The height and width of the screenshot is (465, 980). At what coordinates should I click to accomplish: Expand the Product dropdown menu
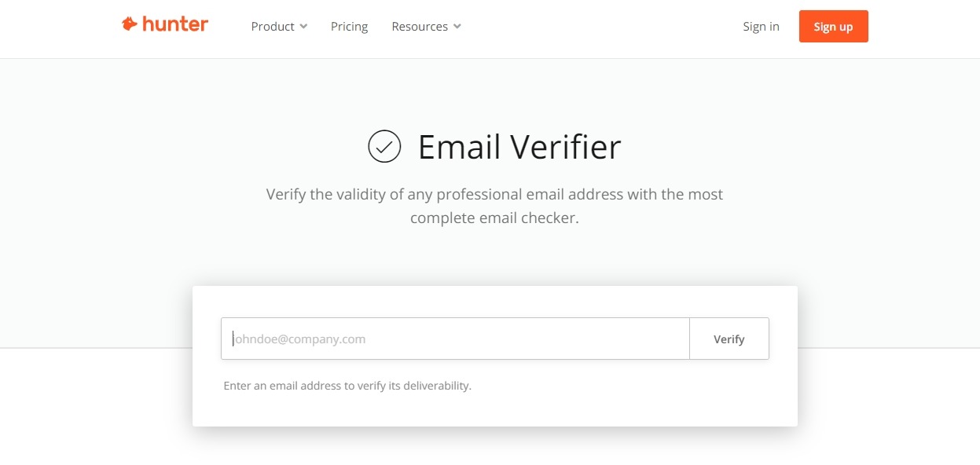click(279, 27)
